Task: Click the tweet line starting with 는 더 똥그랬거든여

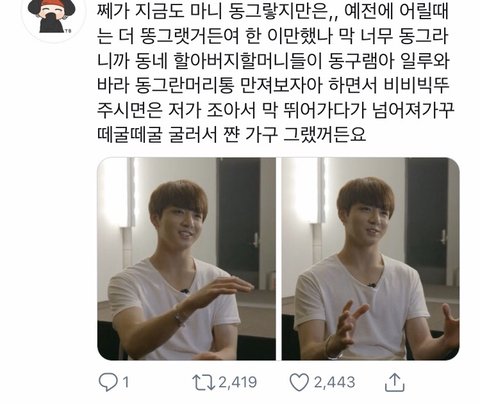Action: pyautogui.click(x=272, y=36)
